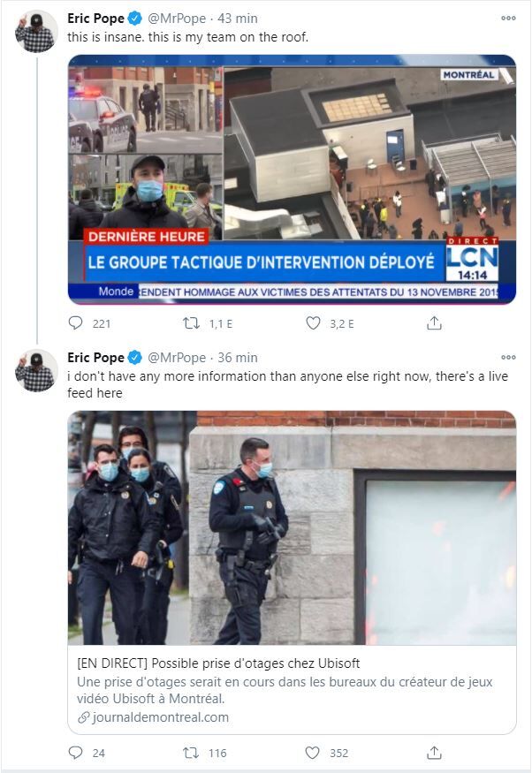View the LCN news broadcast image
This screenshot has width=532, height=773.
(x=292, y=179)
